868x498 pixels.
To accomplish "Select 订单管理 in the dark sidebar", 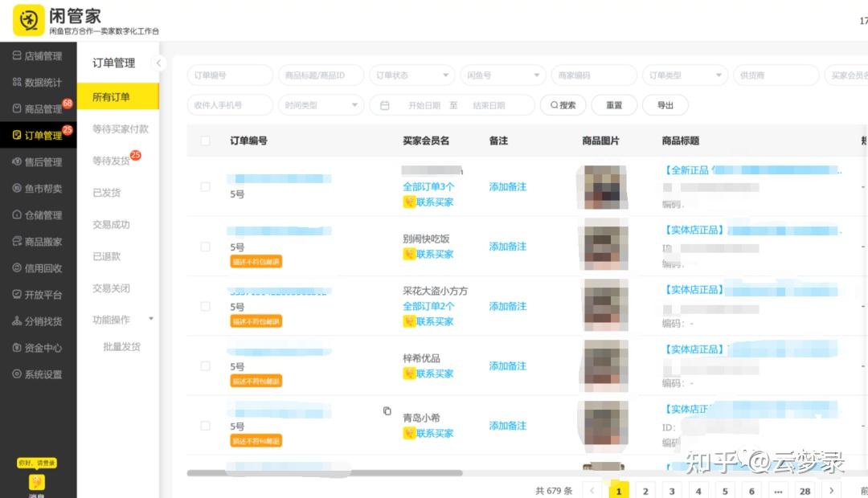I will [x=38, y=136].
